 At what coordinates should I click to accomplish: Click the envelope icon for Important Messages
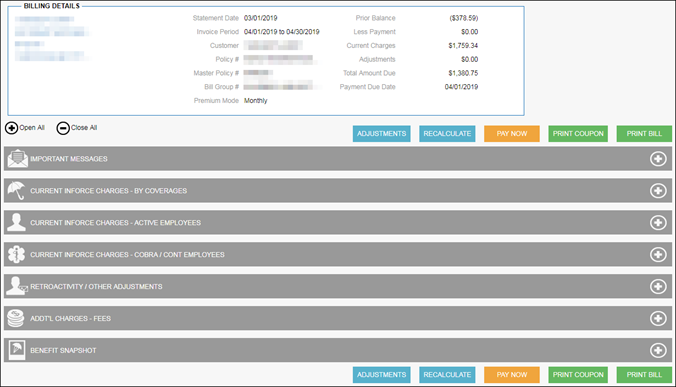(x=18, y=159)
